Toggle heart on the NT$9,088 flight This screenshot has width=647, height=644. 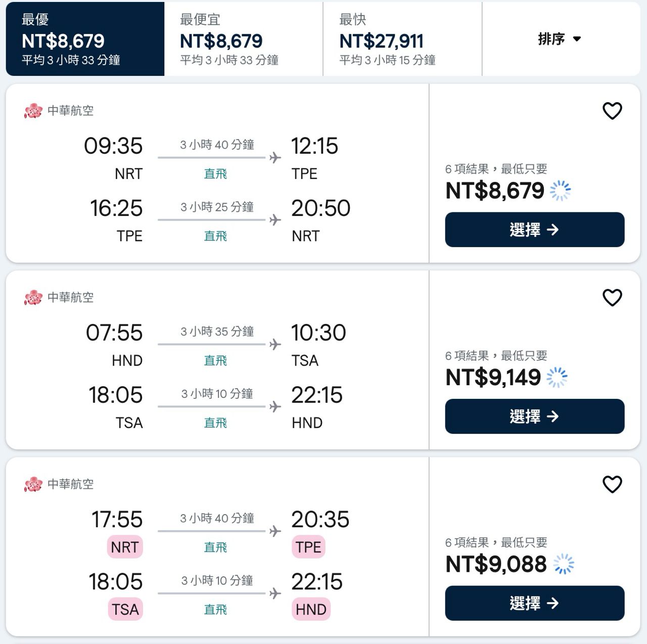click(x=612, y=484)
